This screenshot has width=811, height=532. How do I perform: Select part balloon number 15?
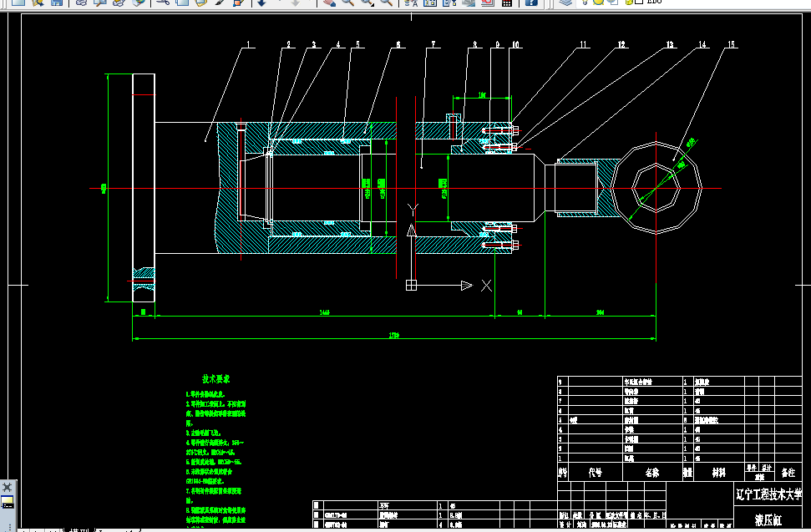click(x=731, y=44)
